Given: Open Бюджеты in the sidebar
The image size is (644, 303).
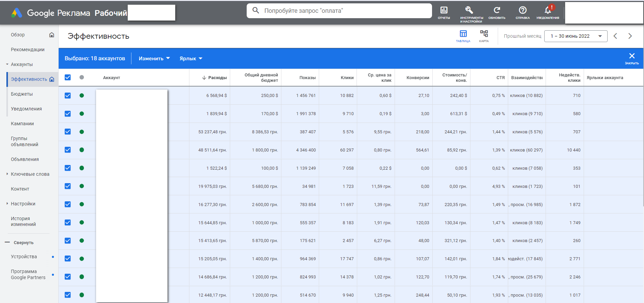Looking at the screenshot, I should click(x=22, y=94).
